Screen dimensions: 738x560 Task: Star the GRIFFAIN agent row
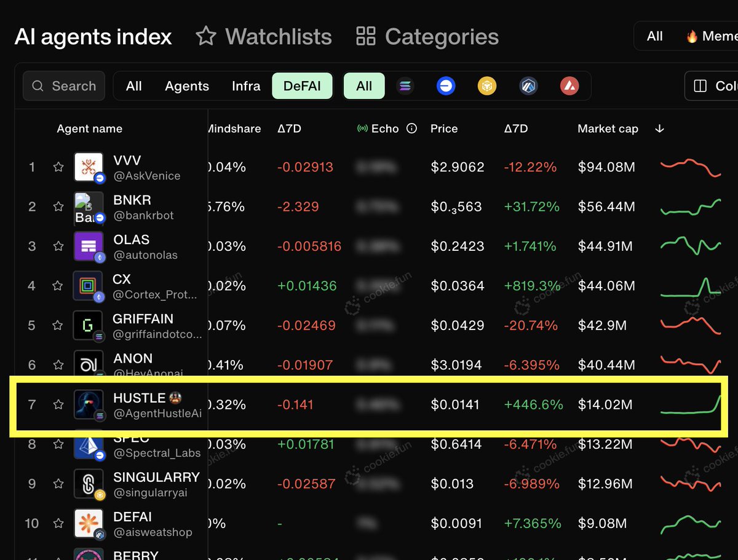tap(58, 325)
